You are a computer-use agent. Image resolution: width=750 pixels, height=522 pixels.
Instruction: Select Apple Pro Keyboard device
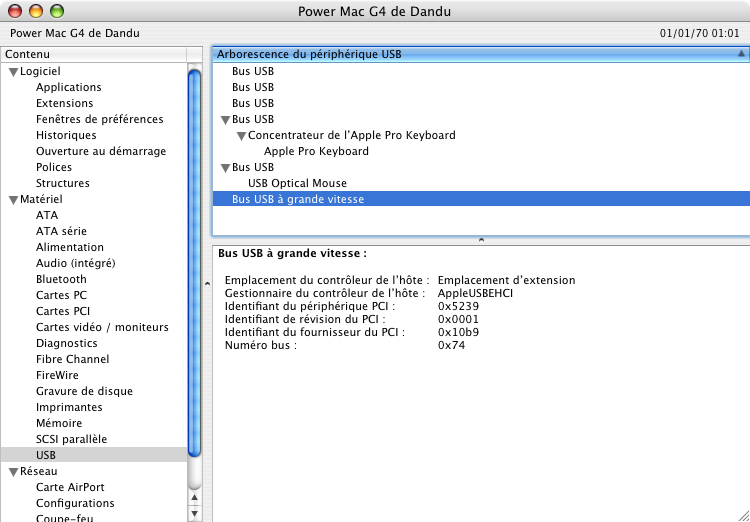point(316,151)
